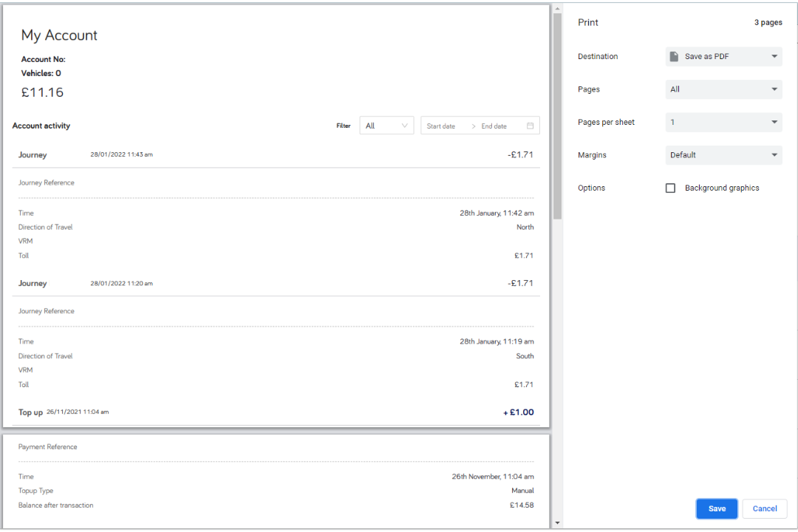Image resolution: width=798 pixels, height=532 pixels.
Task: Click the calendar icon beside End date
Action: tap(531, 125)
